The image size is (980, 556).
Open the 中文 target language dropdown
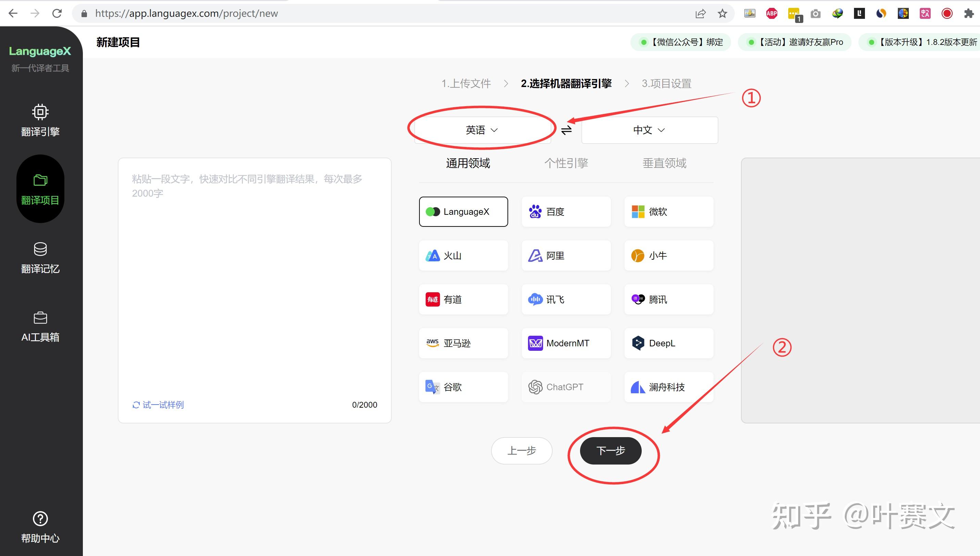click(x=649, y=130)
